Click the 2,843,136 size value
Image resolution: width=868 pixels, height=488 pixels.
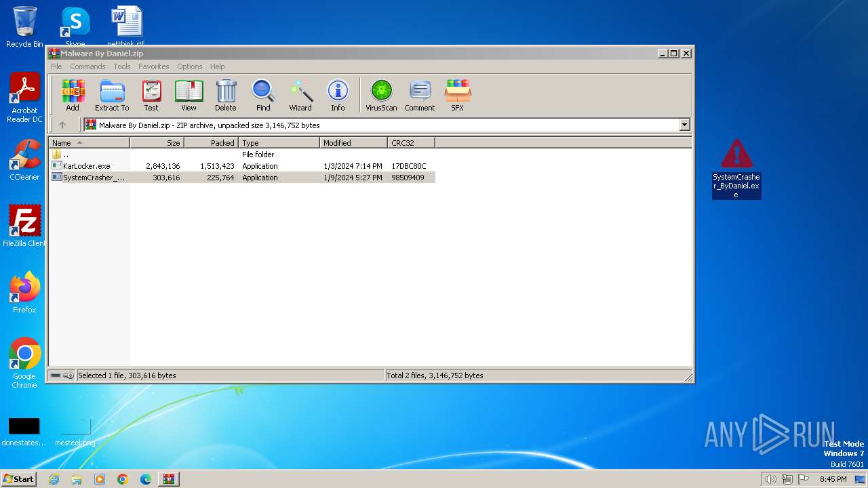163,166
